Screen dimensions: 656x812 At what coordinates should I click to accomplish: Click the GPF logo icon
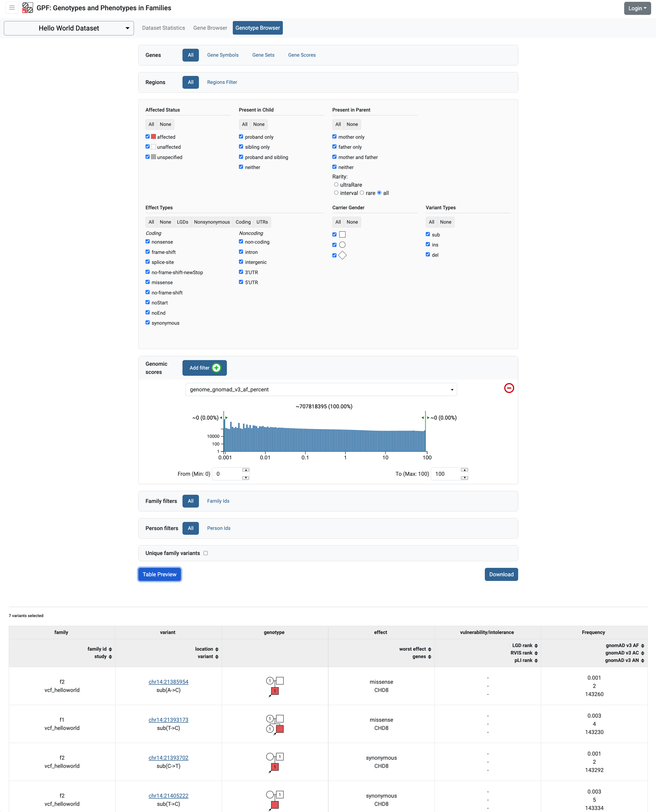pyautogui.click(x=27, y=7)
